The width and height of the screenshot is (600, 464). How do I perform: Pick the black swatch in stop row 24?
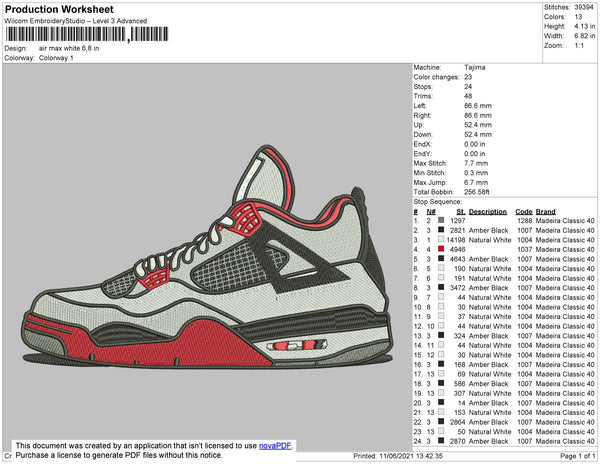pyautogui.click(x=441, y=441)
